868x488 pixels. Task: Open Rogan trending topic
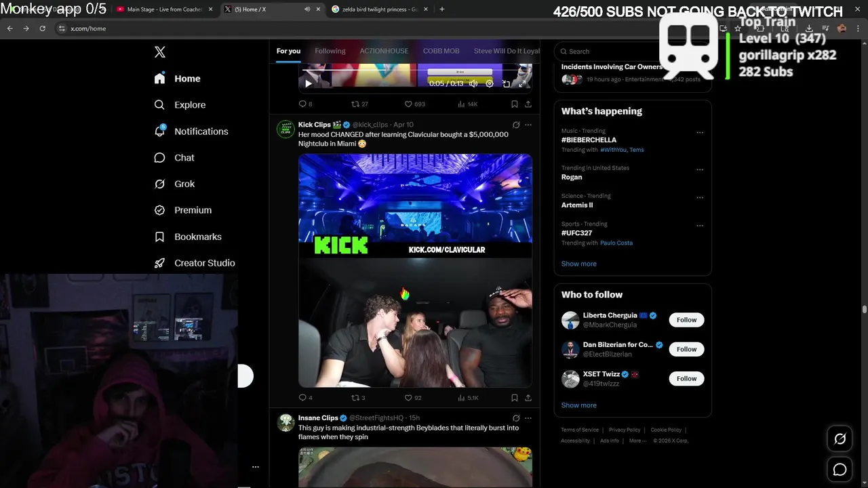pyautogui.click(x=572, y=177)
